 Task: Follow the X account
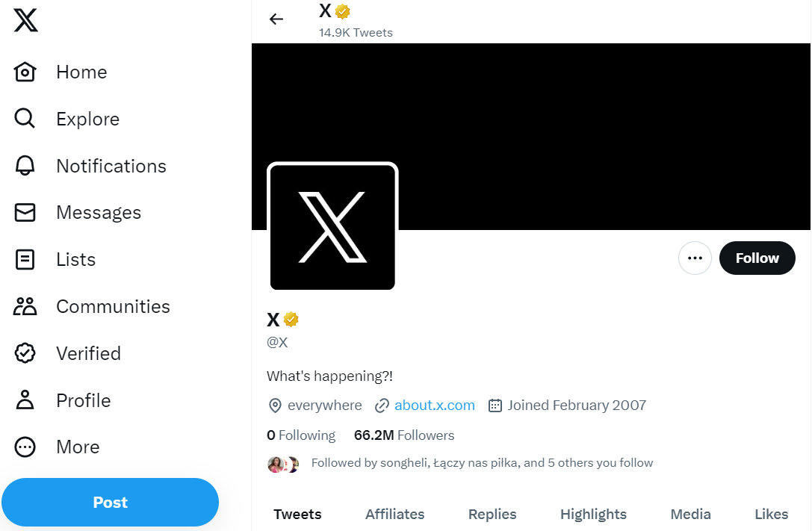coord(757,258)
